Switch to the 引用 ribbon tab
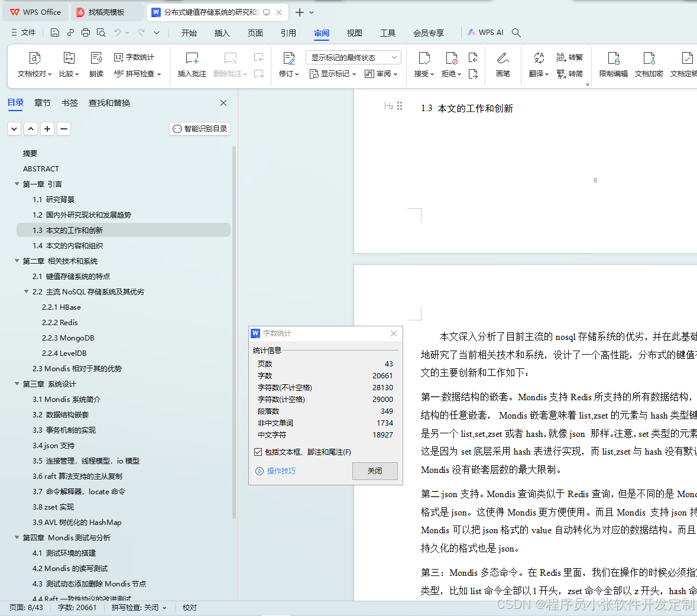This screenshot has height=616, width=697. click(x=288, y=33)
